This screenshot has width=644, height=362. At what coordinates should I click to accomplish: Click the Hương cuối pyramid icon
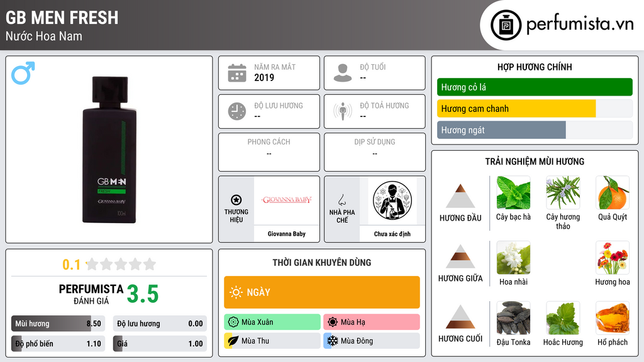tap(460, 317)
